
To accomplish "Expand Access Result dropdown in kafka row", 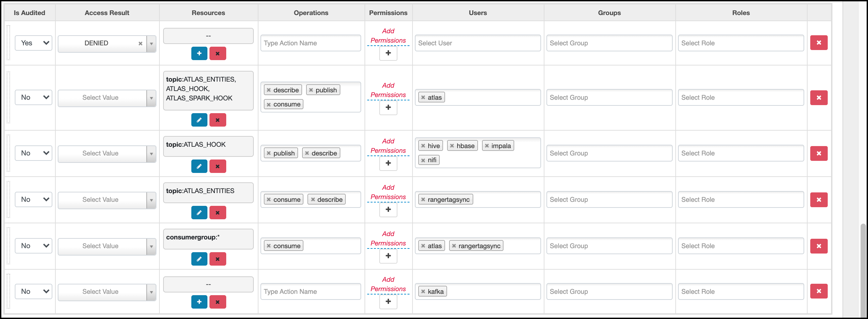I will click(x=151, y=292).
